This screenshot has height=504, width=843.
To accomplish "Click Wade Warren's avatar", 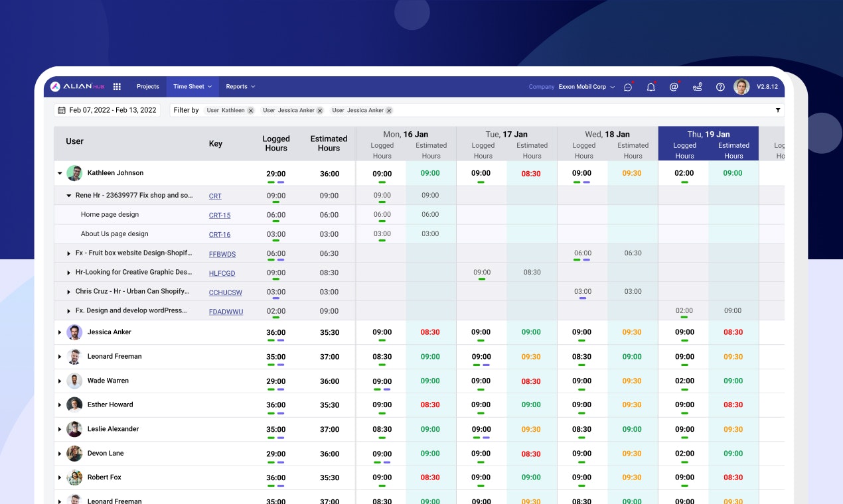I will click(74, 381).
